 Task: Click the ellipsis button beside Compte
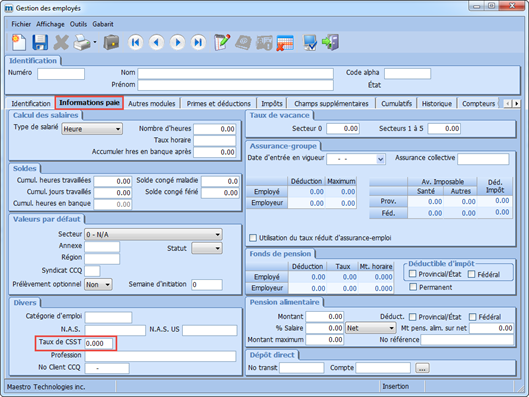coord(422,368)
